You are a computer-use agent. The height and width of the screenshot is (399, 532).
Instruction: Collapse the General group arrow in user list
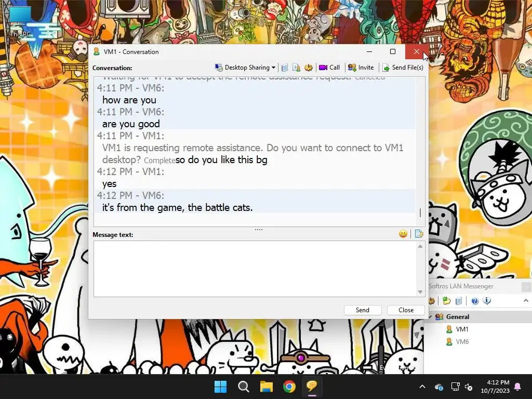(x=430, y=317)
